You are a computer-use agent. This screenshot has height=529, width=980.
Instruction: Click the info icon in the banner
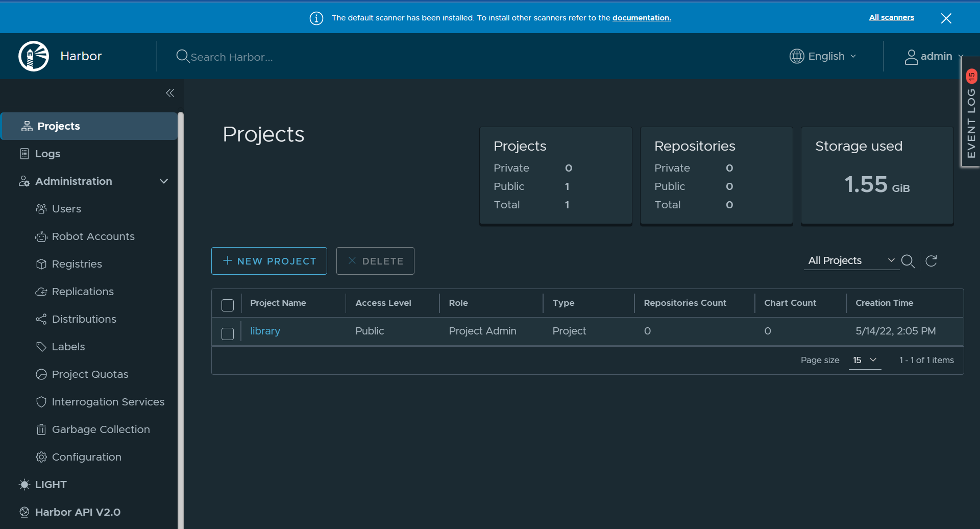coord(316,18)
